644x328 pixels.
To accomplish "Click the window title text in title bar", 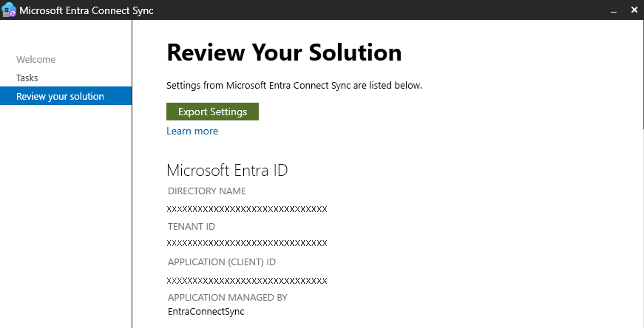I will pos(86,11).
